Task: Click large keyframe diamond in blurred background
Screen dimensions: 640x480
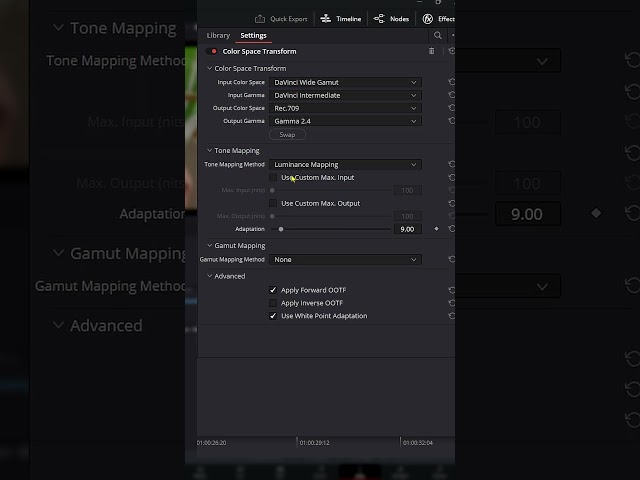Action: pos(596,213)
